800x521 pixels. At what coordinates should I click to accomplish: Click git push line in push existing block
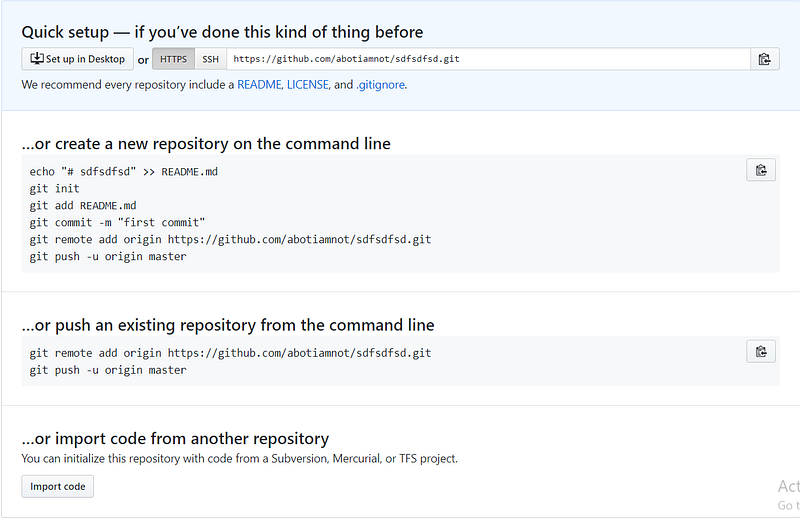click(108, 370)
